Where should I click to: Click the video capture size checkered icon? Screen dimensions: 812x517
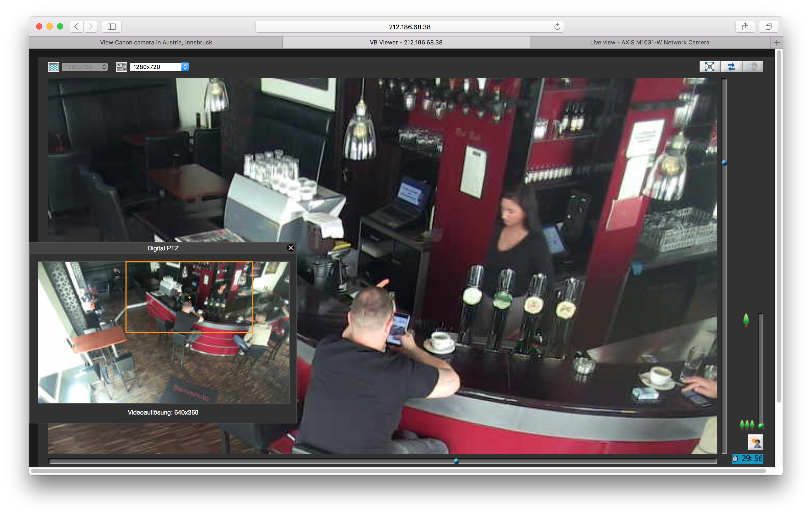[x=53, y=67]
